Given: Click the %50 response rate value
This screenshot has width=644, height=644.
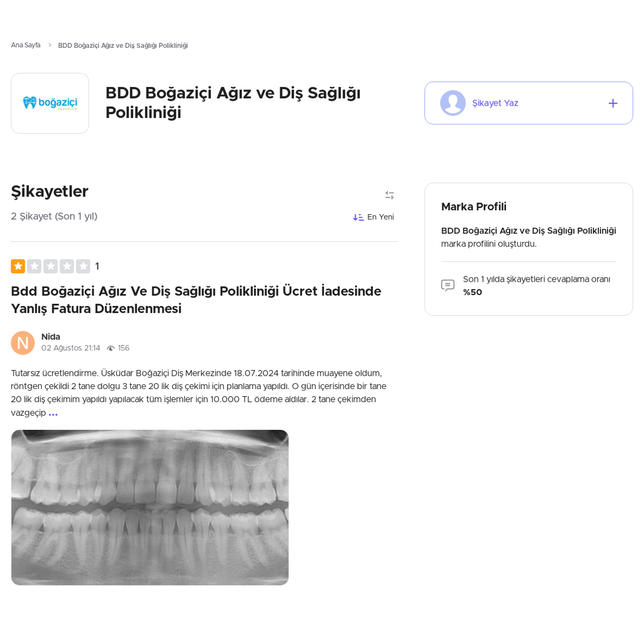Looking at the screenshot, I should [x=473, y=292].
